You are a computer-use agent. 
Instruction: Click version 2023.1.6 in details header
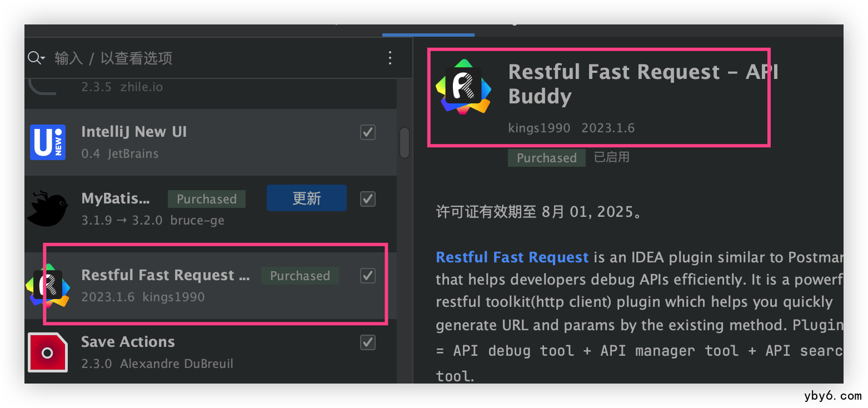[608, 128]
